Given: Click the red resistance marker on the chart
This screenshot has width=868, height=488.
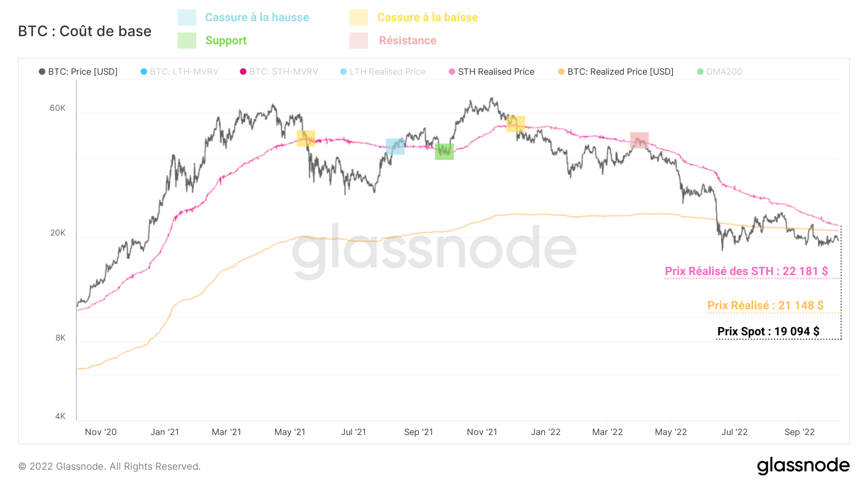Looking at the screenshot, I should coord(639,140).
